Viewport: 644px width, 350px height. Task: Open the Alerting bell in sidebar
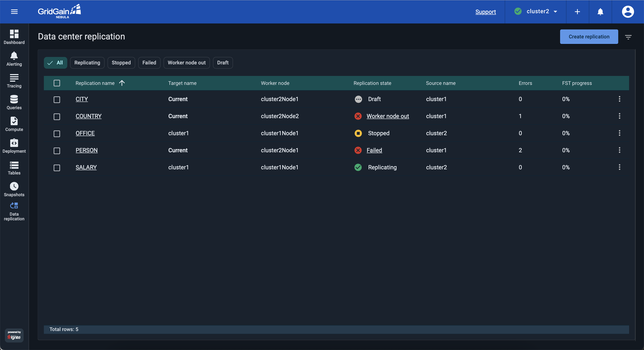click(14, 59)
